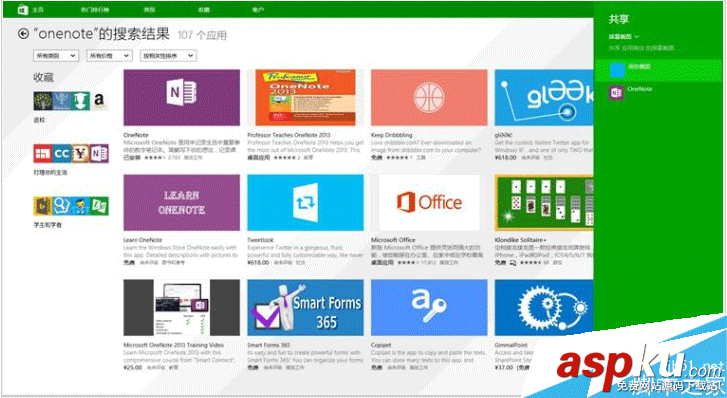
Task: Click Microsoft OneNote 2013 Training Video title
Action: pos(173,345)
